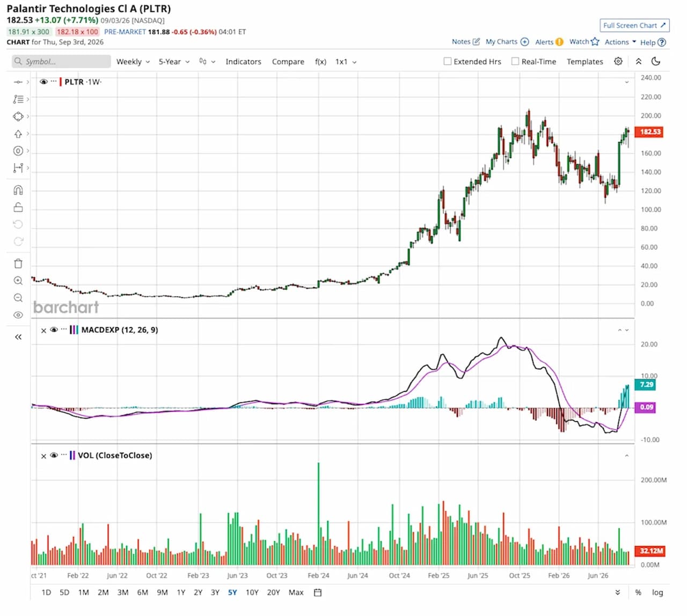Toggle visibility of the PLTR price series
The height and width of the screenshot is (616, 687).
tap(43, 82)
